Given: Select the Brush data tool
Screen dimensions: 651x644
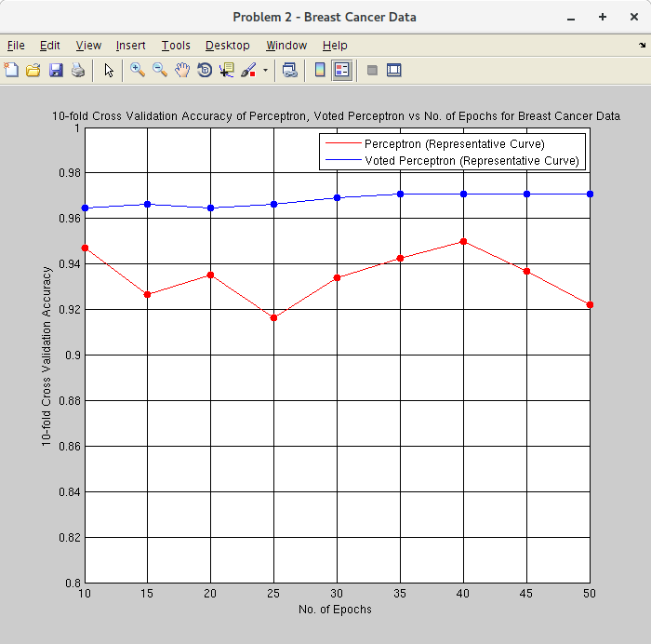Looking at the screenshot, I should point(248,70).
